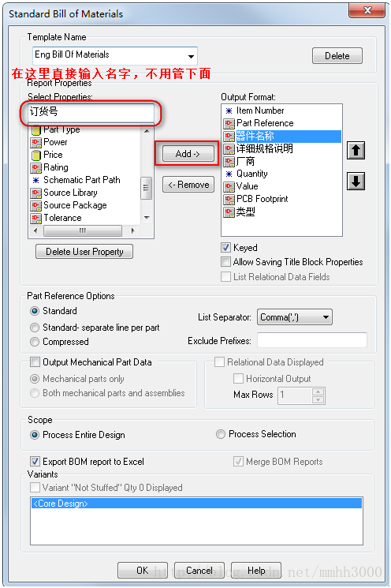The height and width of the screenshot is (588, 391).
Task: Select <Core Design> in Variants list
Action: click(196, 504)
